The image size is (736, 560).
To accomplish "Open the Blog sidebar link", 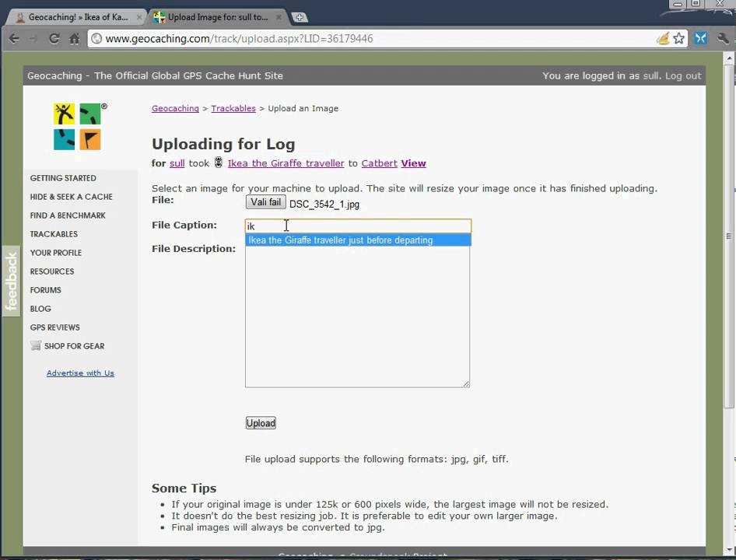I will (x=40, y=309).
